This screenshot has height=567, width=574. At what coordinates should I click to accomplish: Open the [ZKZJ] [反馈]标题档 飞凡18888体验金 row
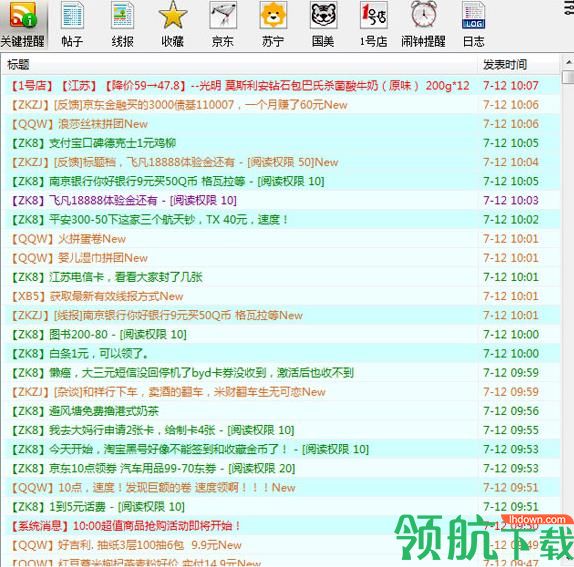(x=281, y=162)
